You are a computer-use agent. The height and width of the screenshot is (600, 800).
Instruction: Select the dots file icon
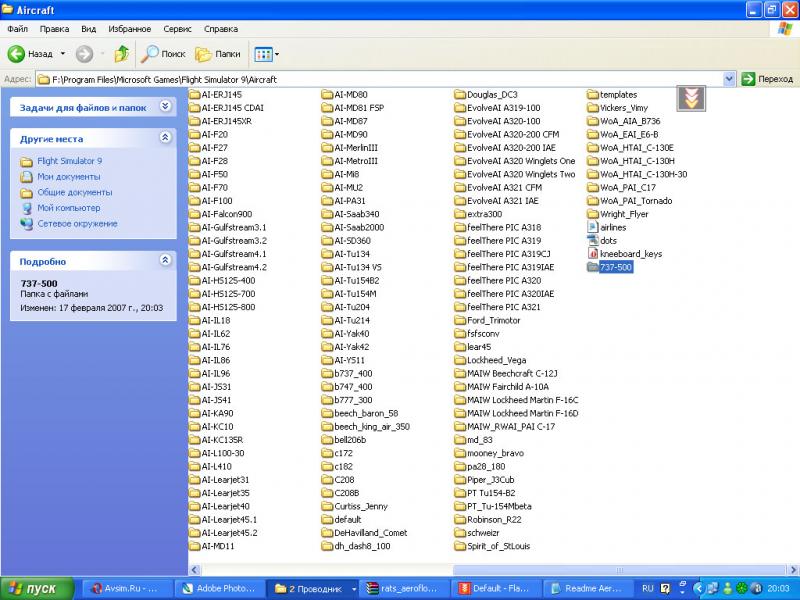592,240
